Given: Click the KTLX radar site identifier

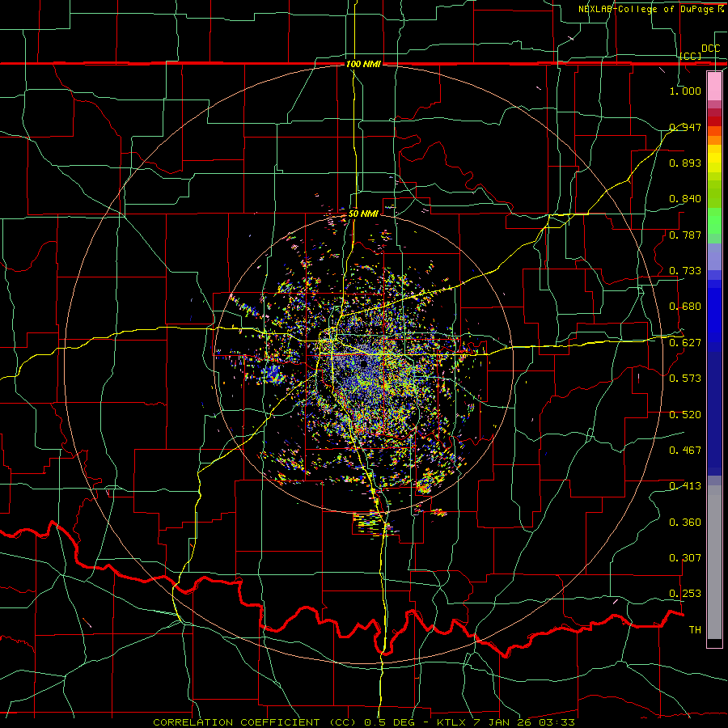Looking at the screenshot, I should click(453, 722).
